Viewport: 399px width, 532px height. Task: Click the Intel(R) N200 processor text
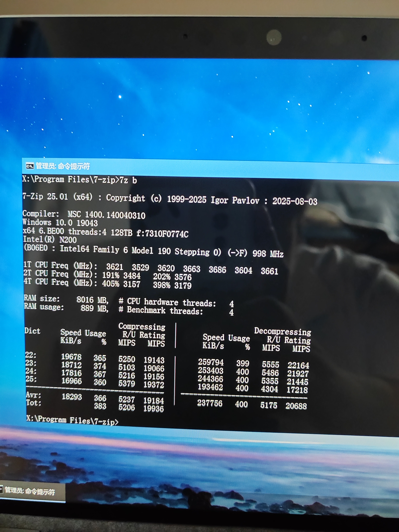50,240
